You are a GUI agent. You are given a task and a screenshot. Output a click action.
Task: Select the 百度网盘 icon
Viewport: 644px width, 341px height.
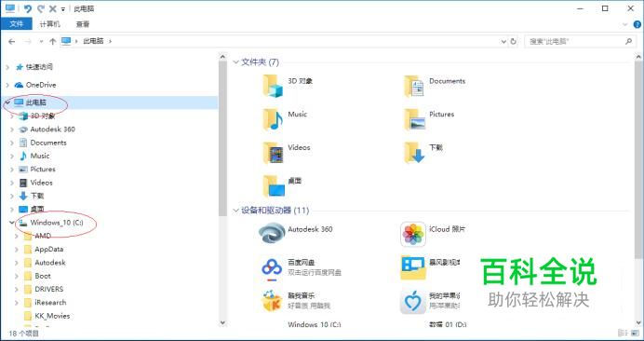click(x=272, y=268)
